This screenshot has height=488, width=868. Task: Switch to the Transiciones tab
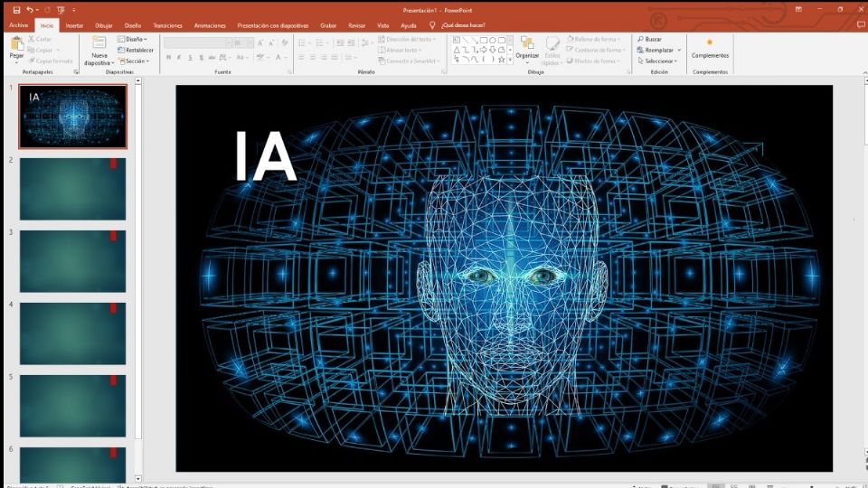[167, 25]
